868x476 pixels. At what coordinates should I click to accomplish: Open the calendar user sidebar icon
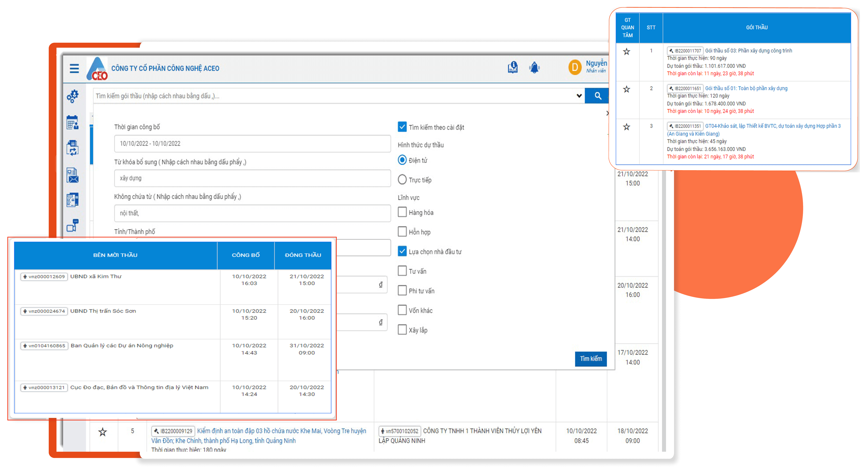pos(72,122)
